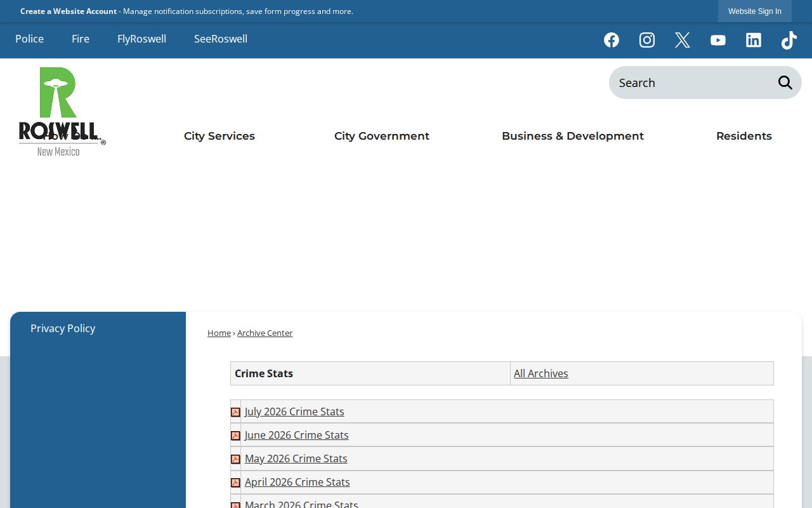Click the search magnifying glass icon
The image size is (812, 508).
pos(785,83)
